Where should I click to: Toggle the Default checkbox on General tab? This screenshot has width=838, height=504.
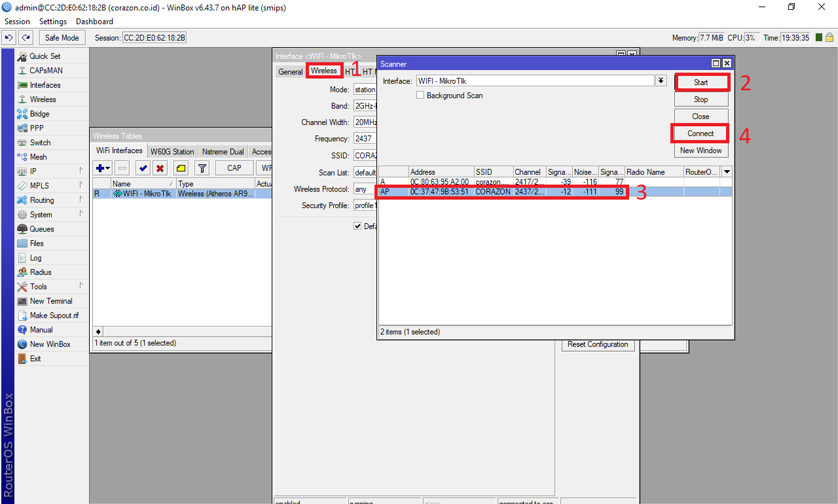point(358,226)
